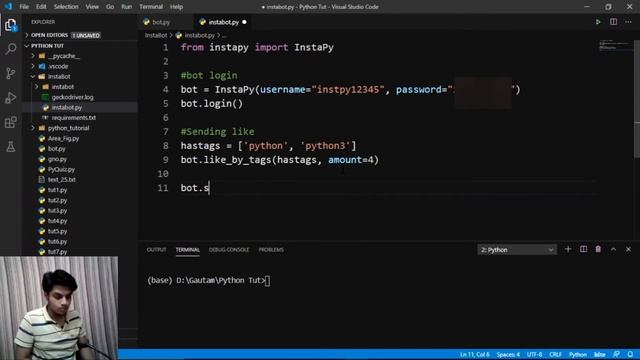Click the editor vertical scrollbar
640x360 pixels.
pyautogui.click(x=637, y=98)
